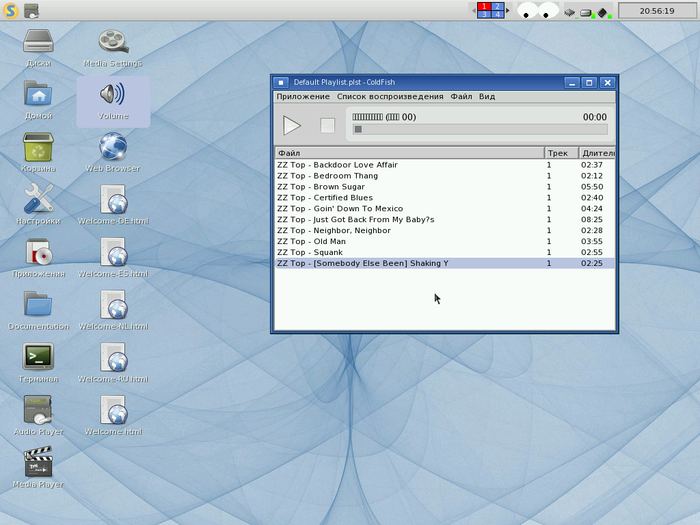Click the Трек column header
Image resolution: width=700 pixels, height=525 pixels.
pos(560,153)
